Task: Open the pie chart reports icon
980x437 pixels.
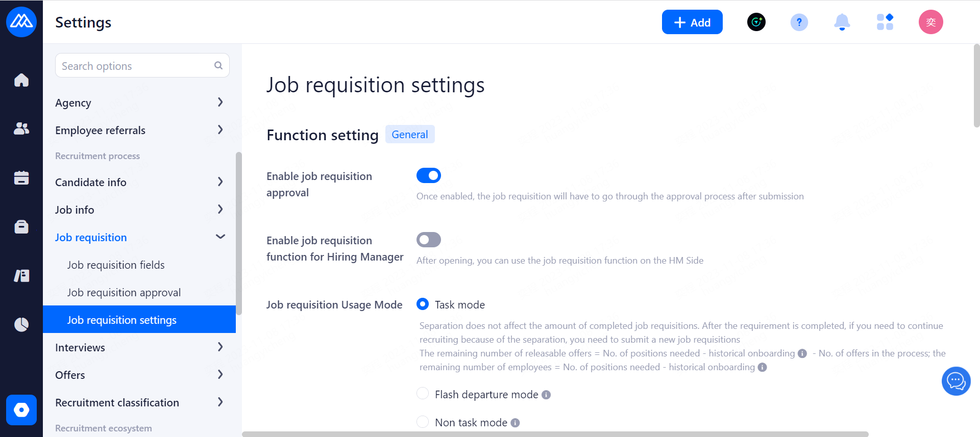Action: 21,324
